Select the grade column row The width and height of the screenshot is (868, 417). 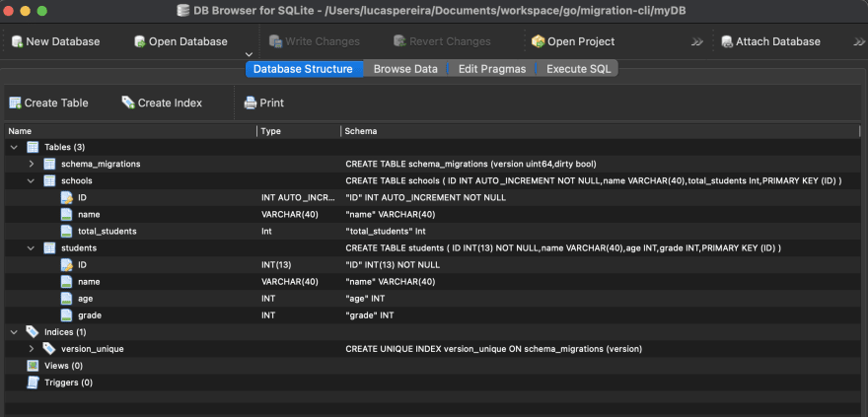coord(433,315)
